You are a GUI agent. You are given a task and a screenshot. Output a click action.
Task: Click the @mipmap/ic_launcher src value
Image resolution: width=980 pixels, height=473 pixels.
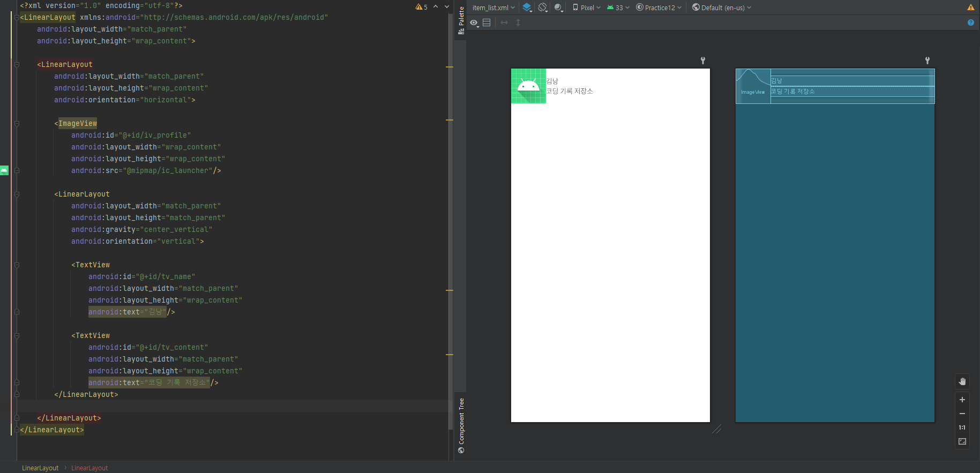pos(168,171)
